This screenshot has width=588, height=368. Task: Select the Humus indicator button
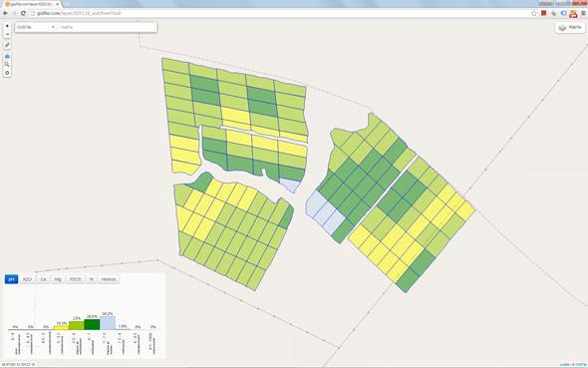click(109, 279)
